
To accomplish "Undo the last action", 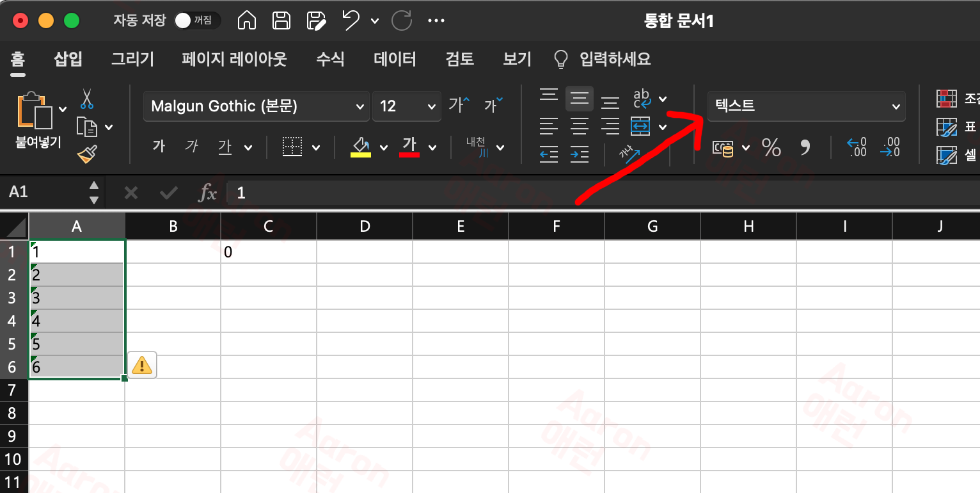I will pyautogui.click(x=351, y=20).
